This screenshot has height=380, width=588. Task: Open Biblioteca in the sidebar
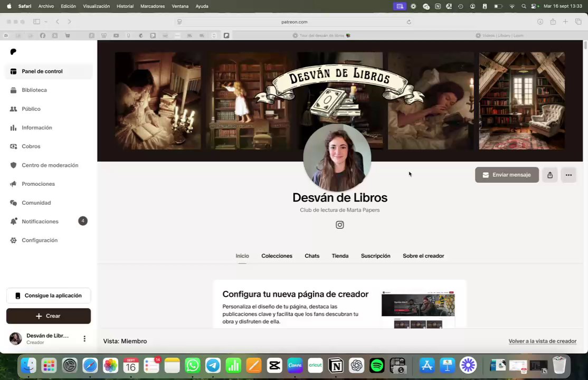49,90
